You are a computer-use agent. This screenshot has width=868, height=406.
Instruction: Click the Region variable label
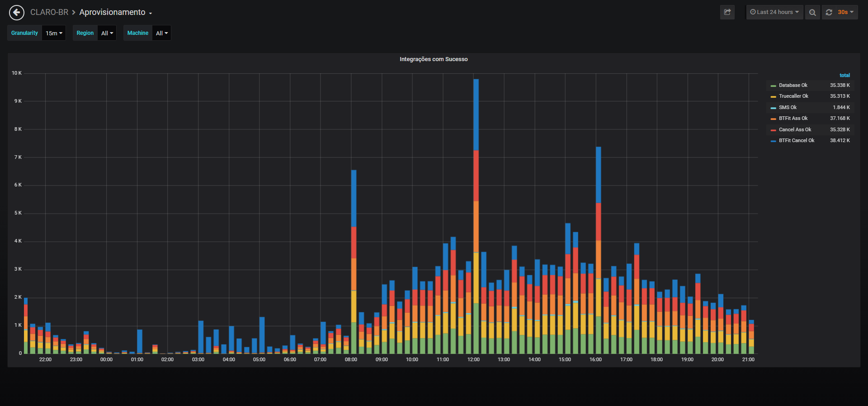(85, 33)
